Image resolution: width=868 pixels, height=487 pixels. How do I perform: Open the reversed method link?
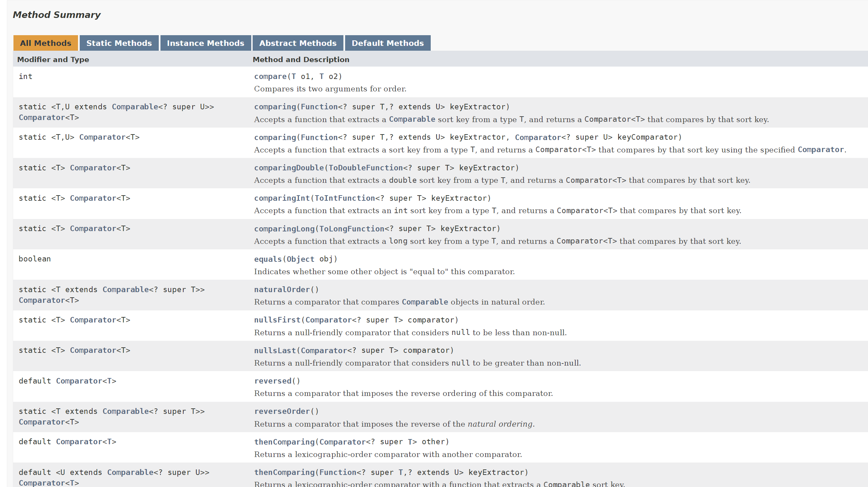[x=273, y=381]
